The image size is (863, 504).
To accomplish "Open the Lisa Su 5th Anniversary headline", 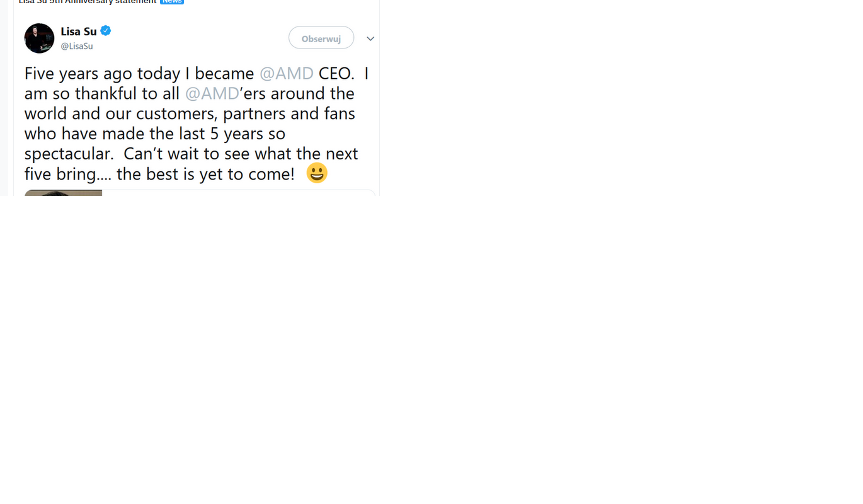I will (88, 2).
